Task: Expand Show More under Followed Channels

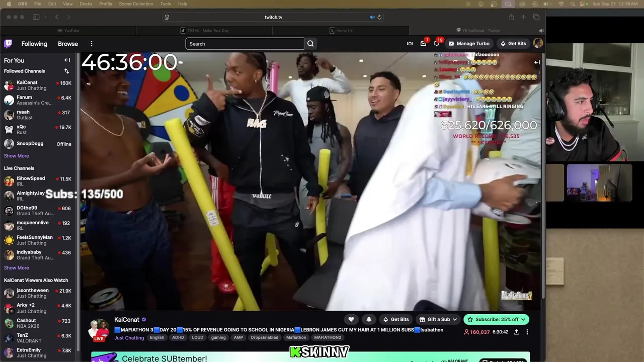Action: tap(17, 156)
